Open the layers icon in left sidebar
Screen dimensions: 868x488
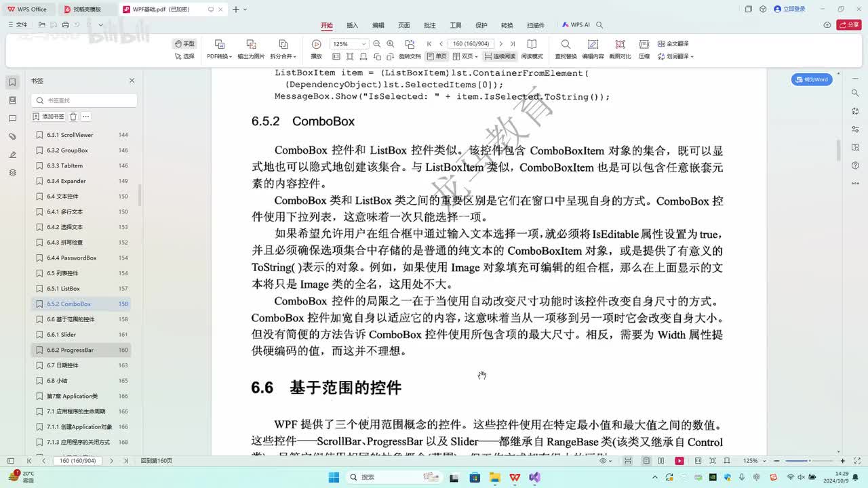(x=12, y=173)
